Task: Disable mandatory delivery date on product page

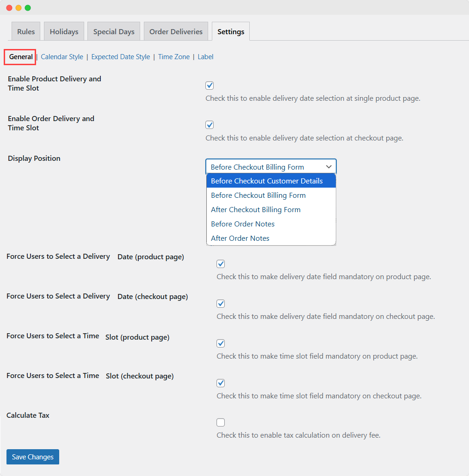Action: (x=221, y=263)
